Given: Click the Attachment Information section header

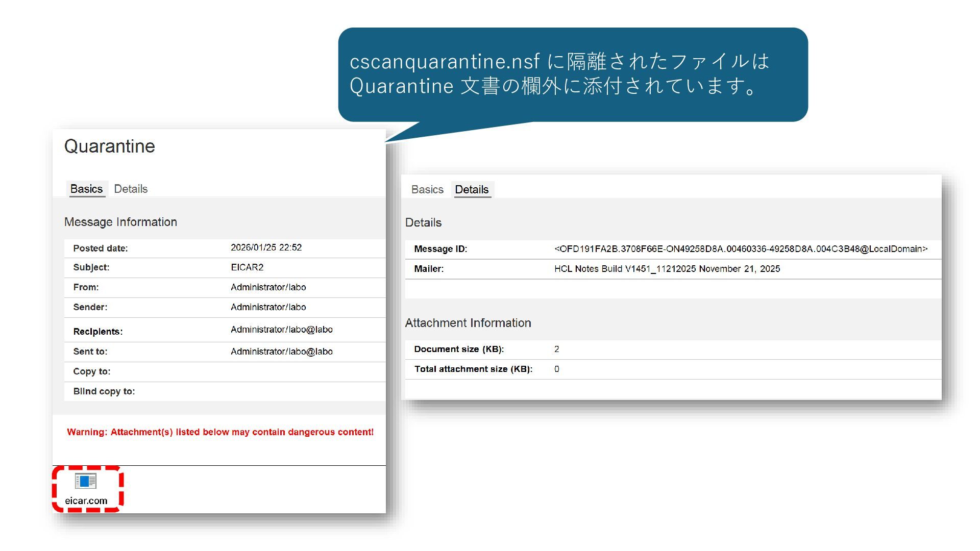Looking at the screenshot, I should coord(468,323).
